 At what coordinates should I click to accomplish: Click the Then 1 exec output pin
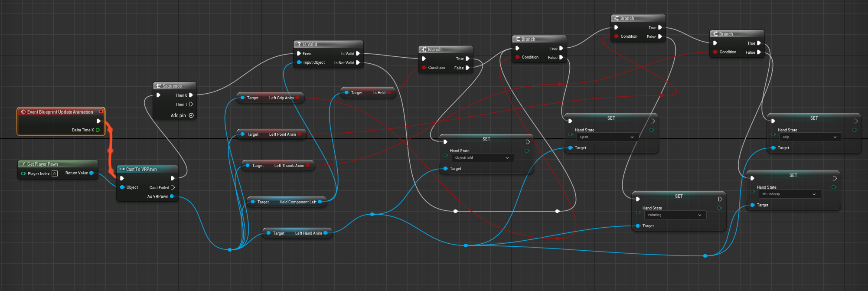(191, 105)
